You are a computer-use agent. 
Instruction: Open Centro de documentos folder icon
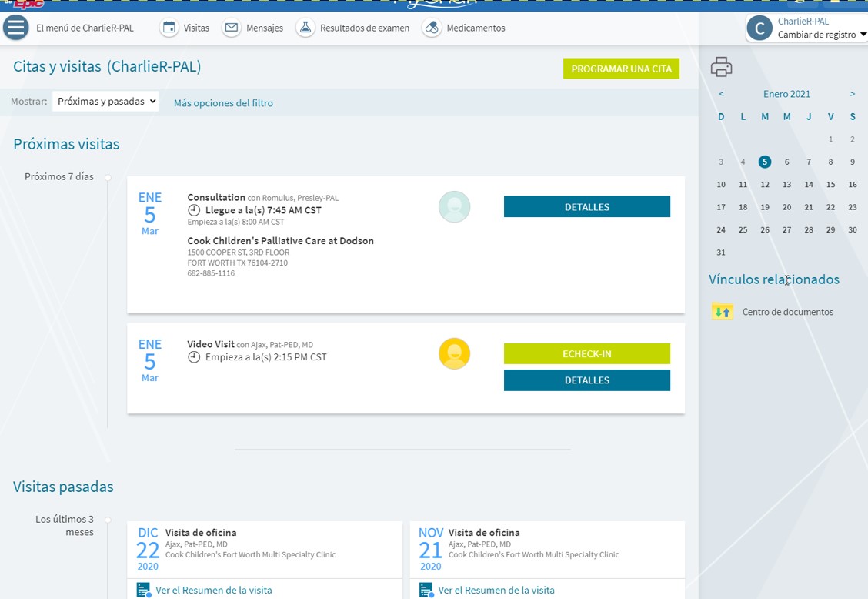(722, 312)
